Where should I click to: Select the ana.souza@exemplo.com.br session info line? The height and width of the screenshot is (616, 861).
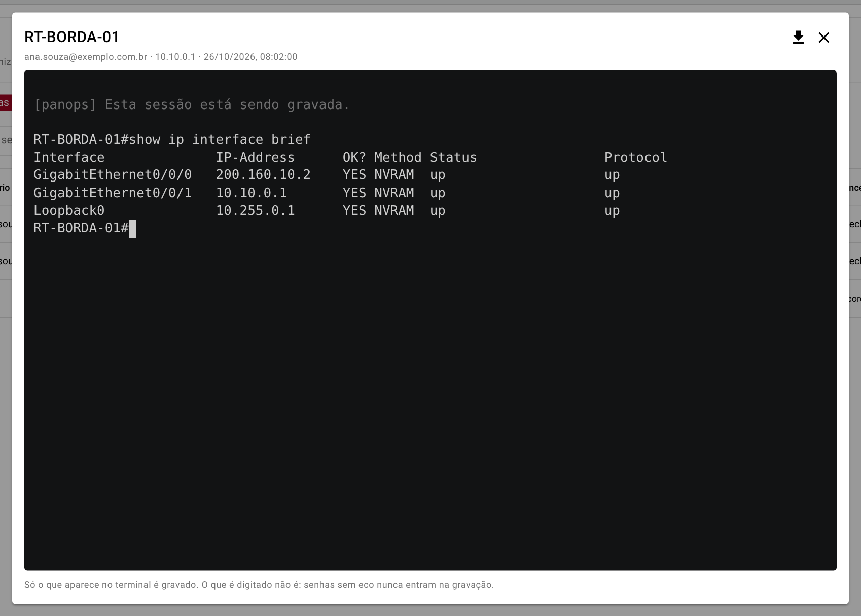pos(161,57)
